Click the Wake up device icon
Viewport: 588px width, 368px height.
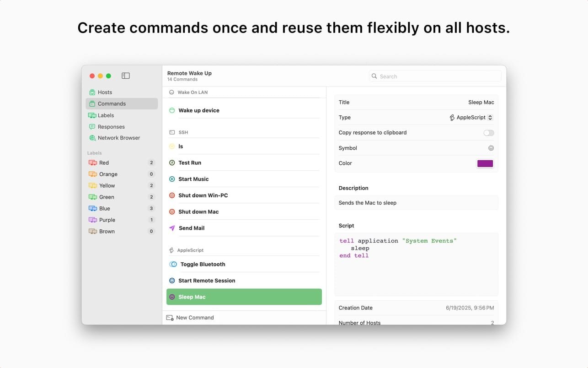pos(172,110)
